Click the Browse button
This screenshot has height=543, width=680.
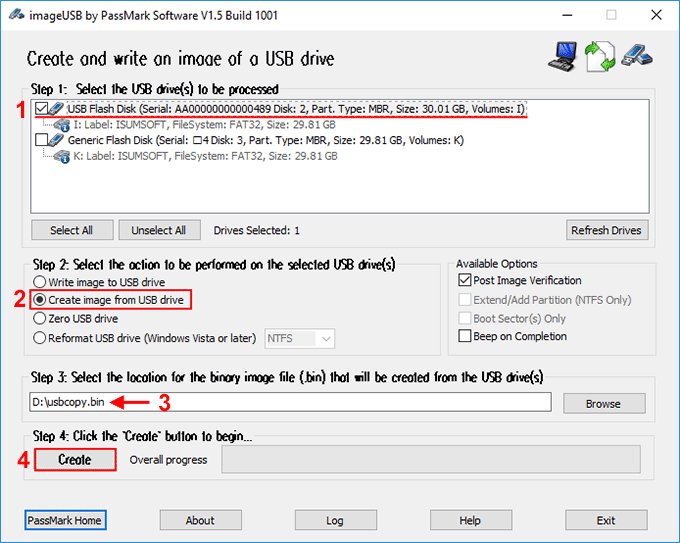point(604,403)
